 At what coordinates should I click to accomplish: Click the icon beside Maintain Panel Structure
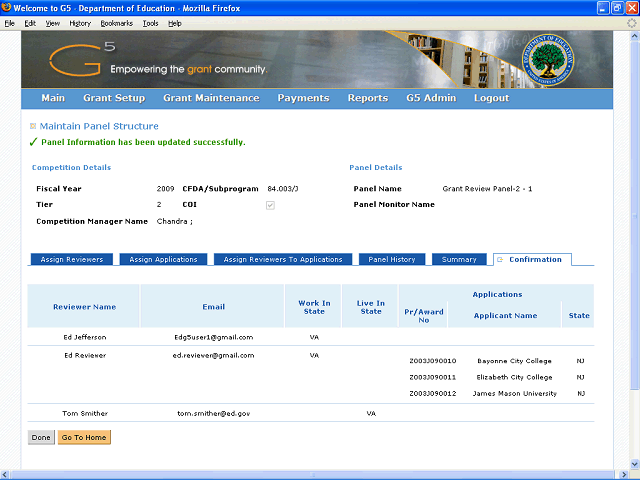(x=33, y=127)
